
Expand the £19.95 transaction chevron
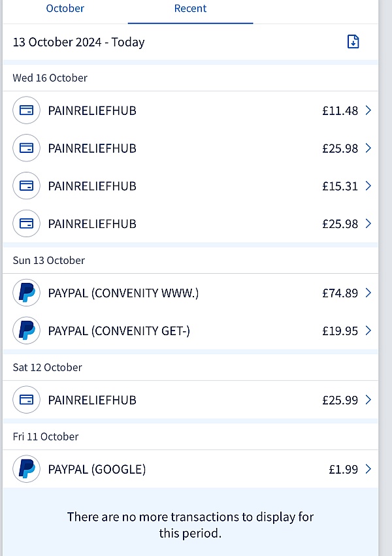tap(368, 331)
